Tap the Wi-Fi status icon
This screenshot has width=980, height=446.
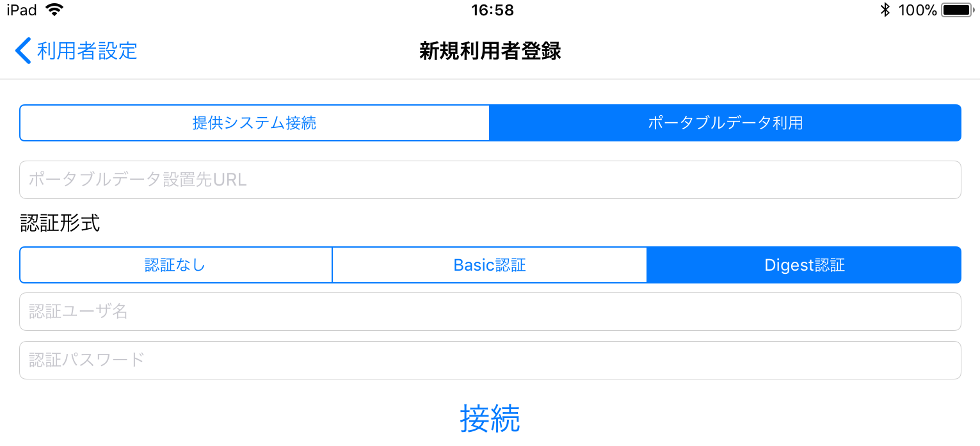(x=55, y=10)
